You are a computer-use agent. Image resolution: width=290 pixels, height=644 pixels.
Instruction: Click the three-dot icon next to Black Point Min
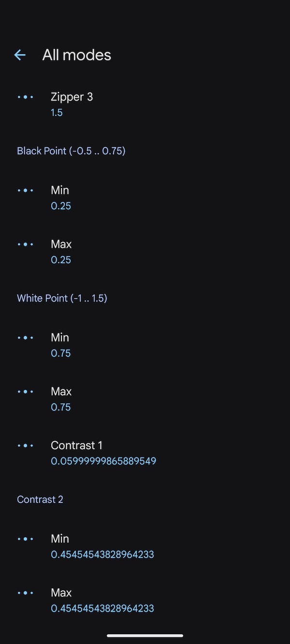(26, 190)
